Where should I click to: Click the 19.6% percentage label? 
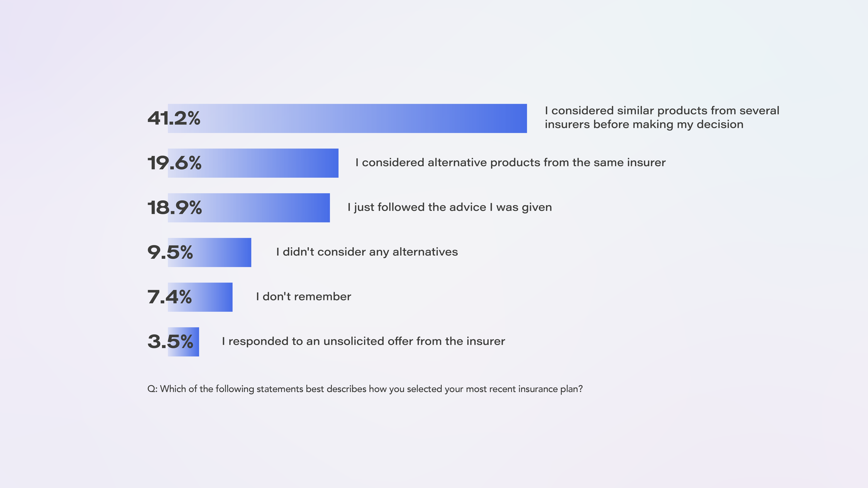pos(175,163)
